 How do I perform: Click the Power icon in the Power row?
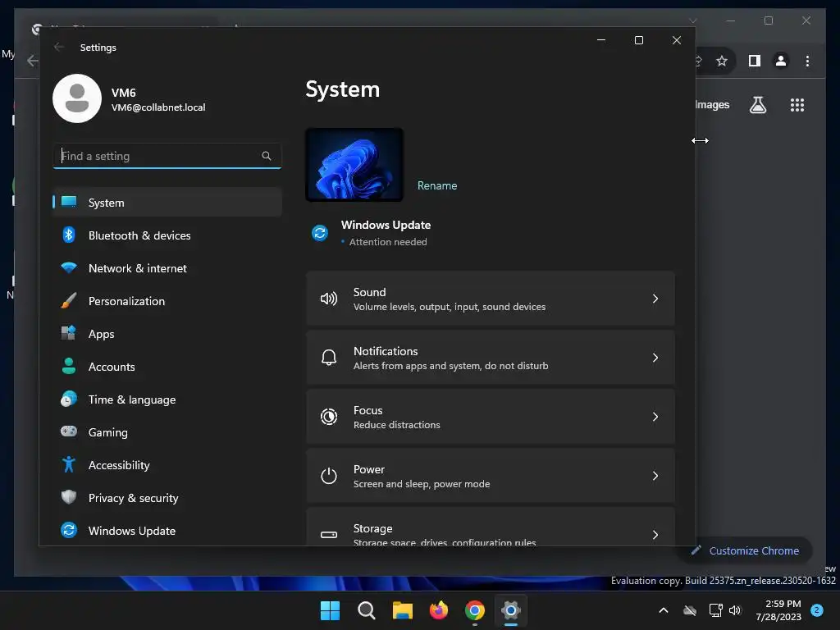pos(328,475)
